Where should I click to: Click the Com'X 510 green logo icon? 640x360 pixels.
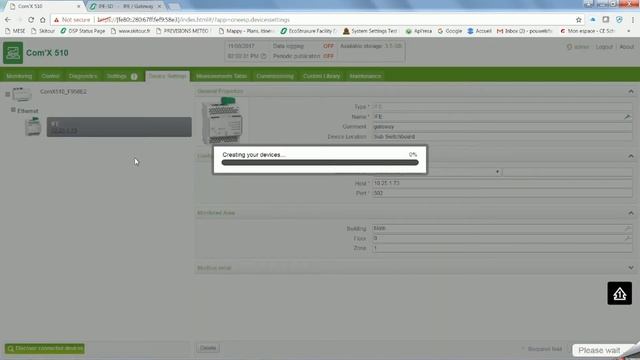point(13,53)
